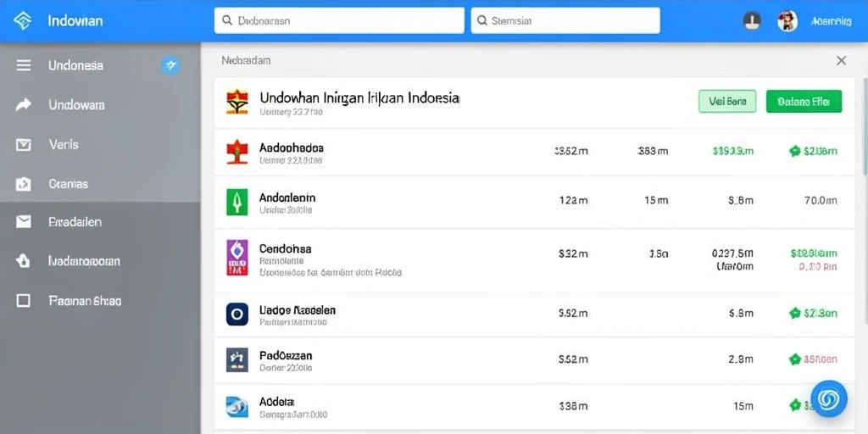Select the Undowara sidebar item

pyautogui.click(x=100, y=104)
